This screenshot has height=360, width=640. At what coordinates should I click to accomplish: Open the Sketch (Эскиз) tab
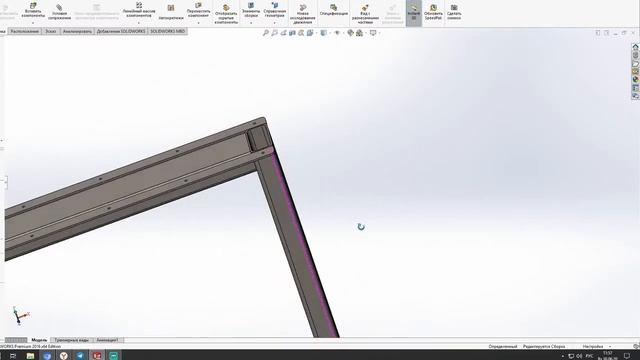[x=51, y=31]
